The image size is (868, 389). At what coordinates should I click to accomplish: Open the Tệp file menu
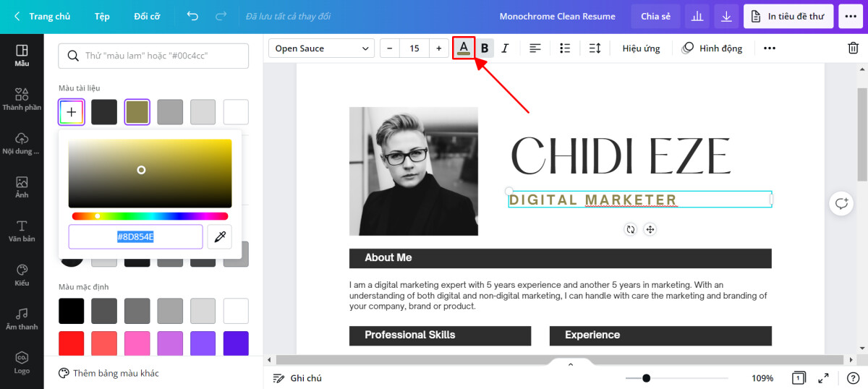pyautogui.click(x=102, y=16)
